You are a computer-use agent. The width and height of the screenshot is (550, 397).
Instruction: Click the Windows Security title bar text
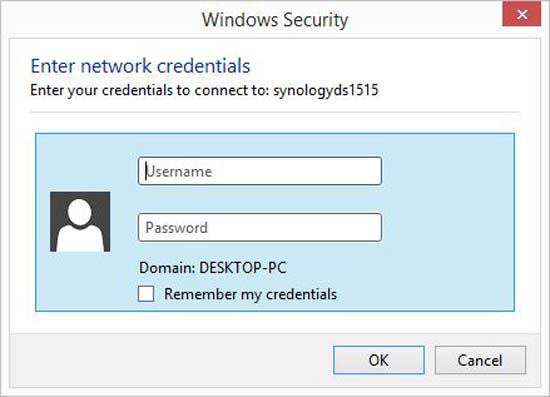[275, 20]
